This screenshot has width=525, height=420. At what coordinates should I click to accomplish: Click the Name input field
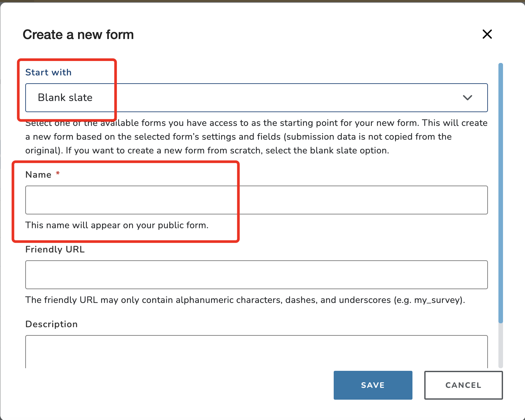click(256, 200)
